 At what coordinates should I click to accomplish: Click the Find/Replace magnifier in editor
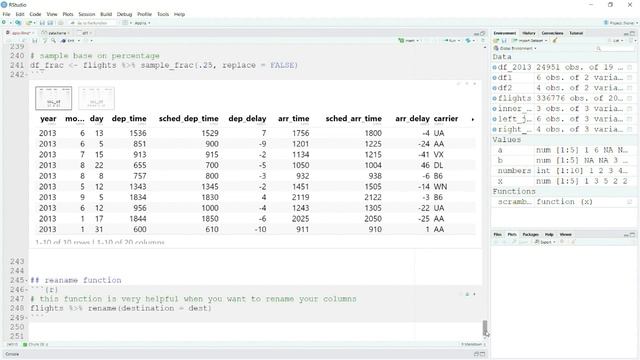click(53, 41)
